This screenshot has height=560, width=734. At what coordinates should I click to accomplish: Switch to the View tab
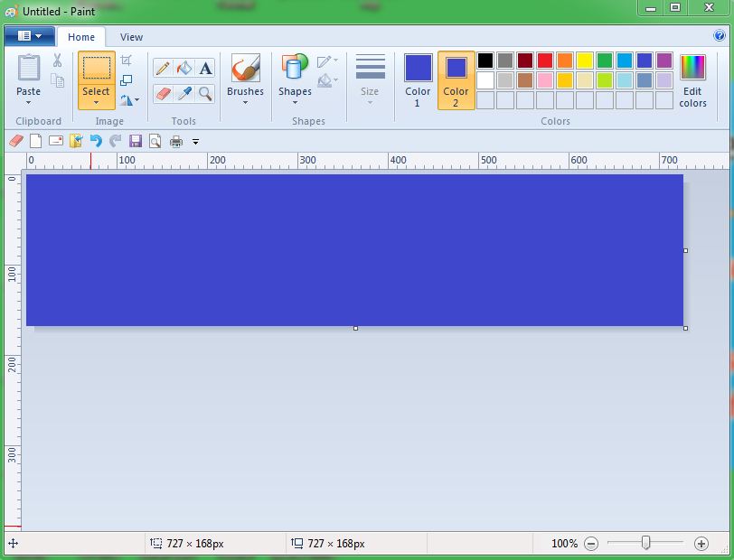coord(131,37)
